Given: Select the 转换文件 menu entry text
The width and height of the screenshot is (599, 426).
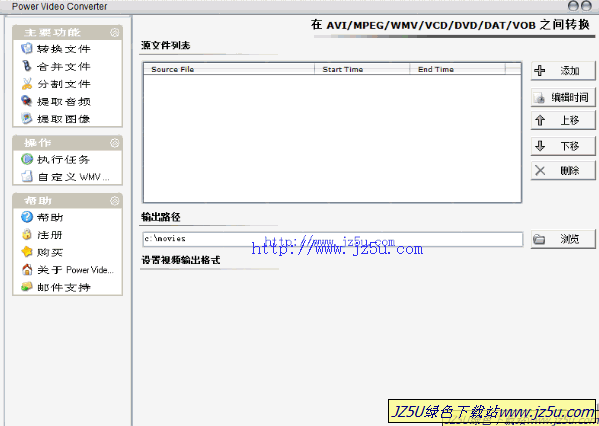Looking at the screenshot, I should tap(64, 49).
